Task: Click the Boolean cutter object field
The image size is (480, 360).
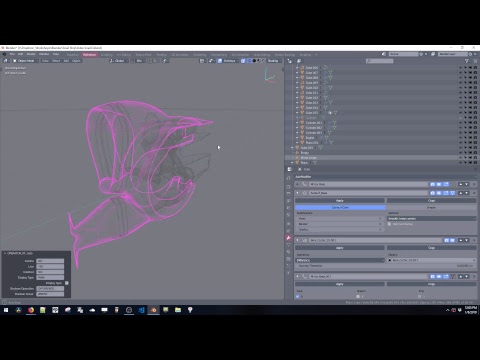Action: click(x=432, y=260)
